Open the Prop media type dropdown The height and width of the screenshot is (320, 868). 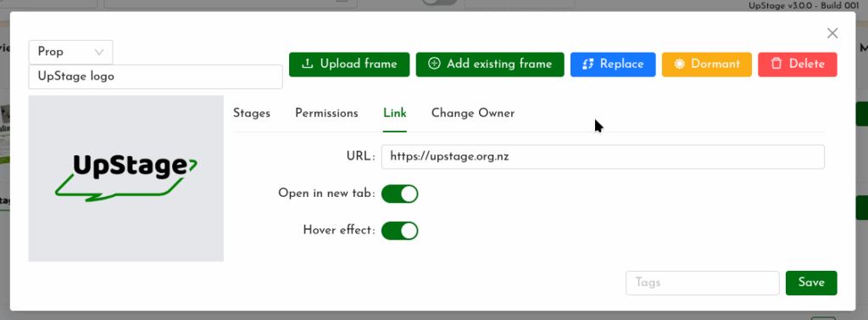coord(70,52)
